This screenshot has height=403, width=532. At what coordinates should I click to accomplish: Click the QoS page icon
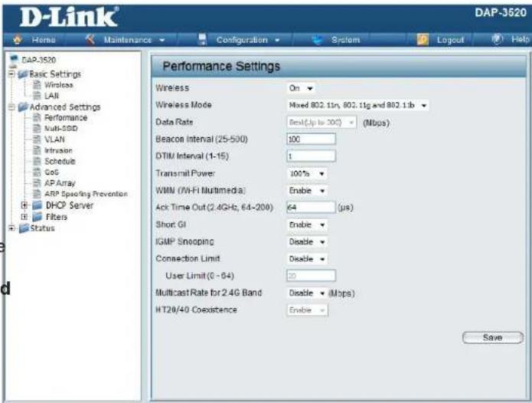pyautogui.click(x=37, y=172)
